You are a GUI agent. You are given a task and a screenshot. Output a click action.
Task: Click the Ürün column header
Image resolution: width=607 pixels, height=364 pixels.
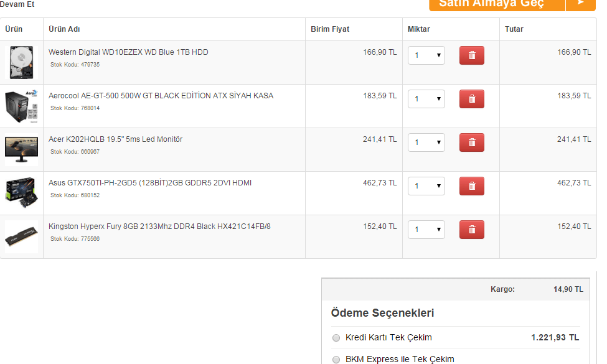14,29
